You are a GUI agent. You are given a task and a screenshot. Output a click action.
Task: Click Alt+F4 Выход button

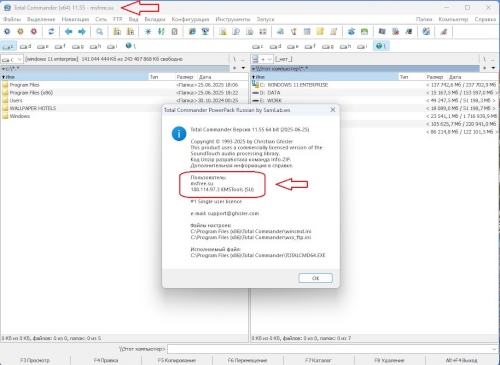[462, 360]
